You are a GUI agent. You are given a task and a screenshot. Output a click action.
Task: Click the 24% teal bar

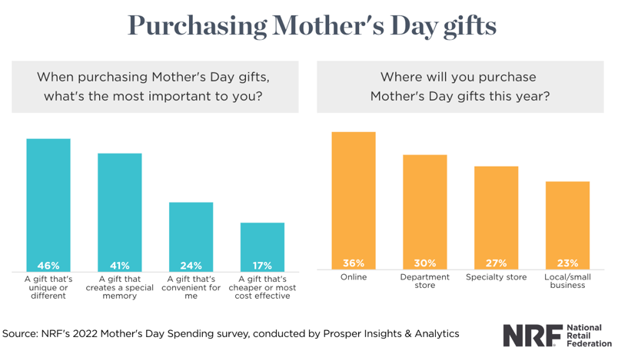[191, 236]
